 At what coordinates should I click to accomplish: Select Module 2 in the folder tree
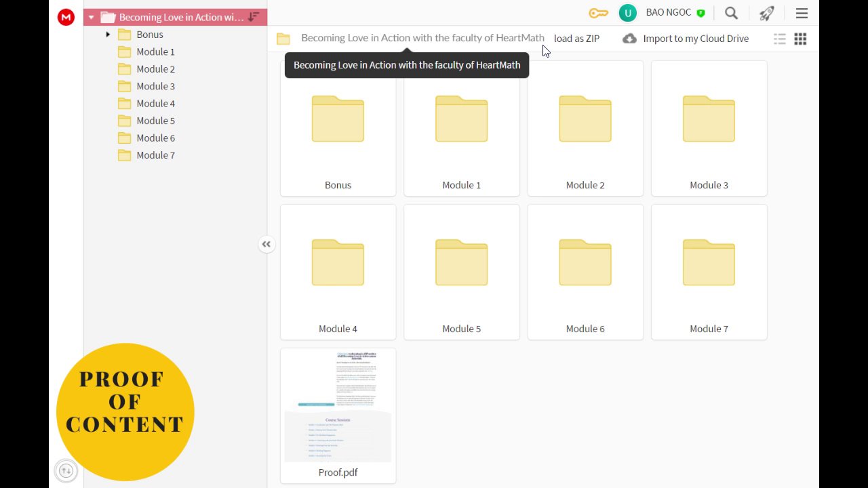[155, 69]
